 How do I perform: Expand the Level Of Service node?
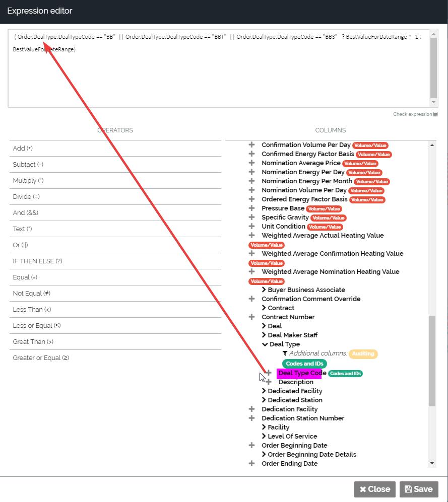coord(264,437)
